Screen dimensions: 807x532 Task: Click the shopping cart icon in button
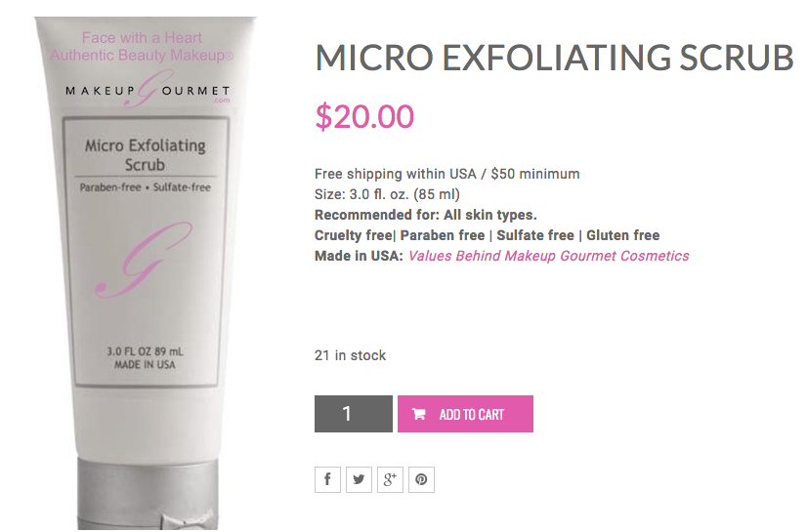coord(419,414)
